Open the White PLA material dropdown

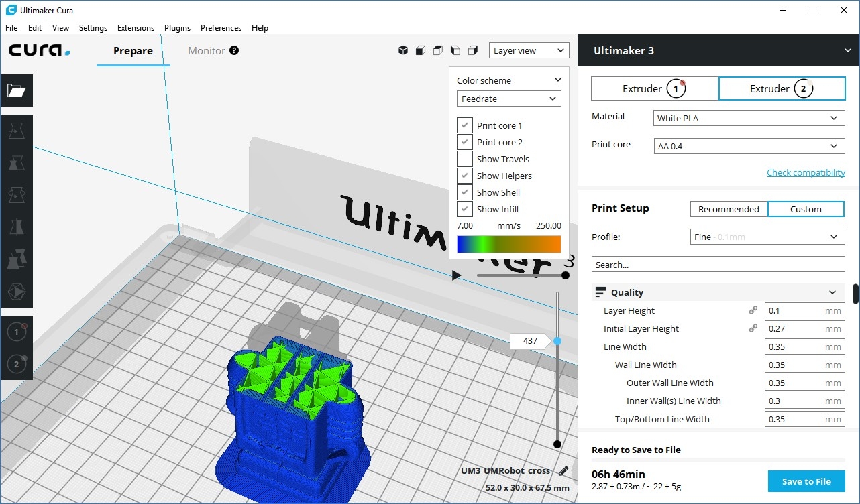[x=749, y=118]
